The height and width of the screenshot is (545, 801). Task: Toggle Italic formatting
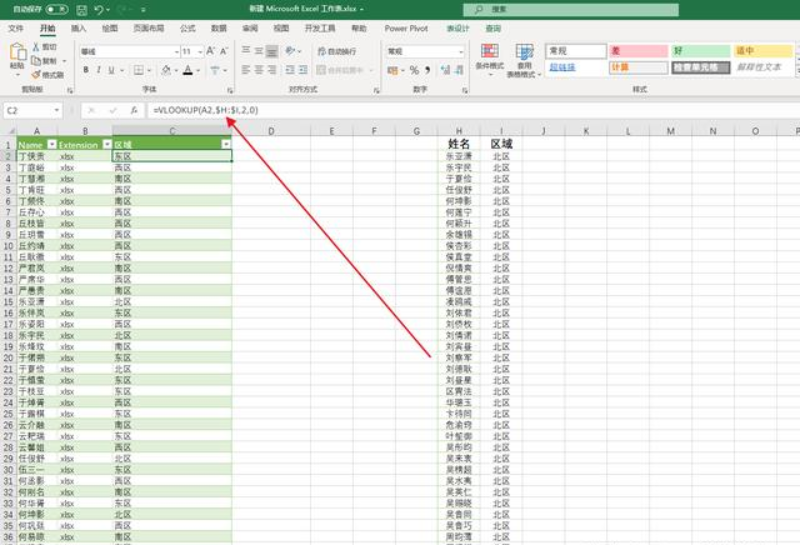(98, 70)
